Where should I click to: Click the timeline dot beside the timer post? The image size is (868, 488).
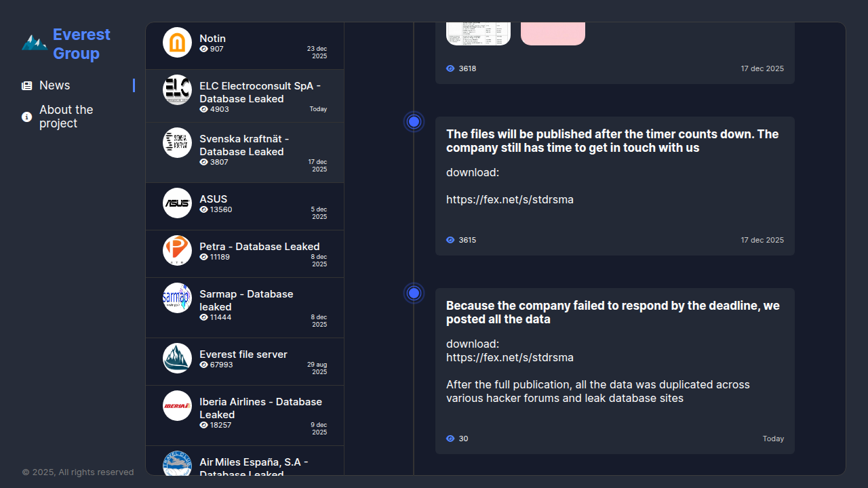tap(414, 122)
